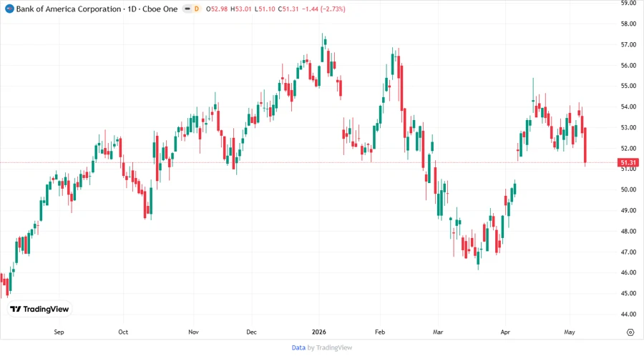Image resolution: width=644 pixels, height=356 pixels.
Task: Click the Cboe One exchange label
Action: [160, 9]
